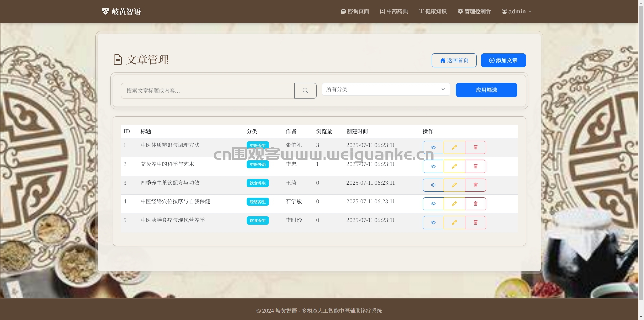The height and width of the screenshot is (320, 644).
Task: Open the 所有分类 category dropdown
Action: (x=386, y=89)
